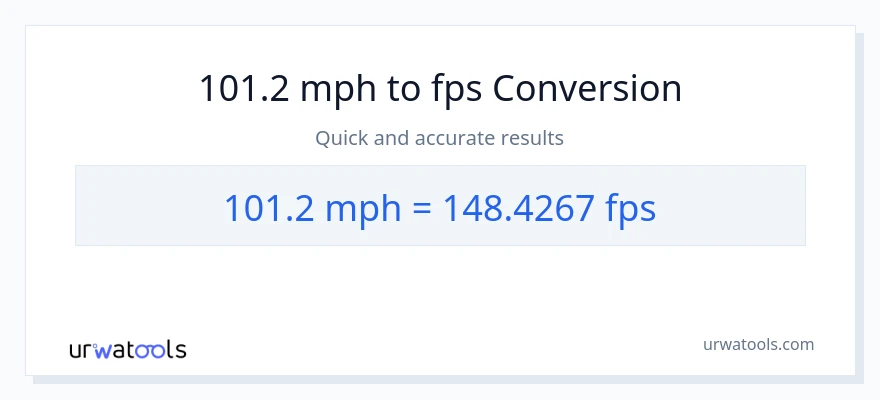Open the urwatools.com link
880x400 pixels.
(758, 344)
